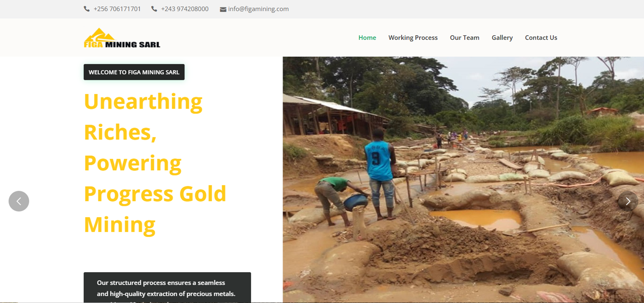Click the envelope email icon
The image size is (644, 303).
pos(223,9)
